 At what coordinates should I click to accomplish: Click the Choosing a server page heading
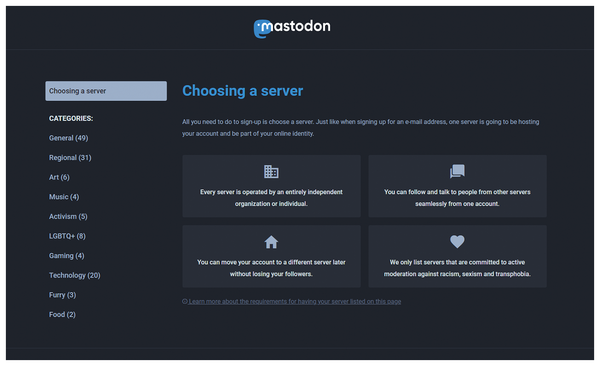click(x=243, y=91)
